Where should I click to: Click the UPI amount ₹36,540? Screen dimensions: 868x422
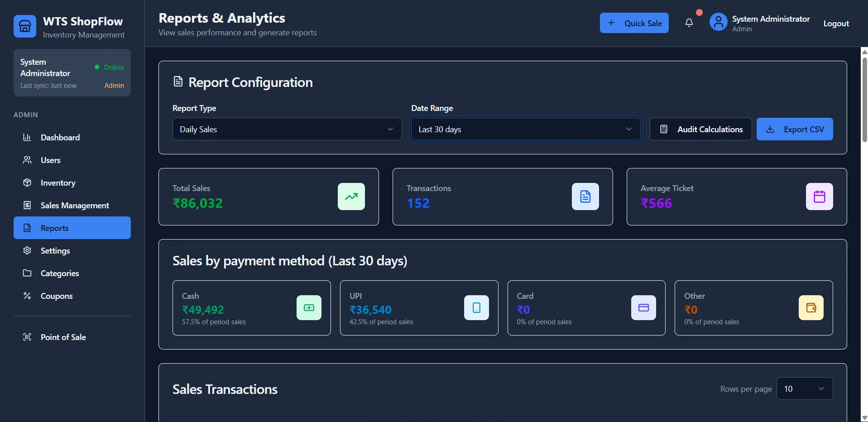point(370,310)
